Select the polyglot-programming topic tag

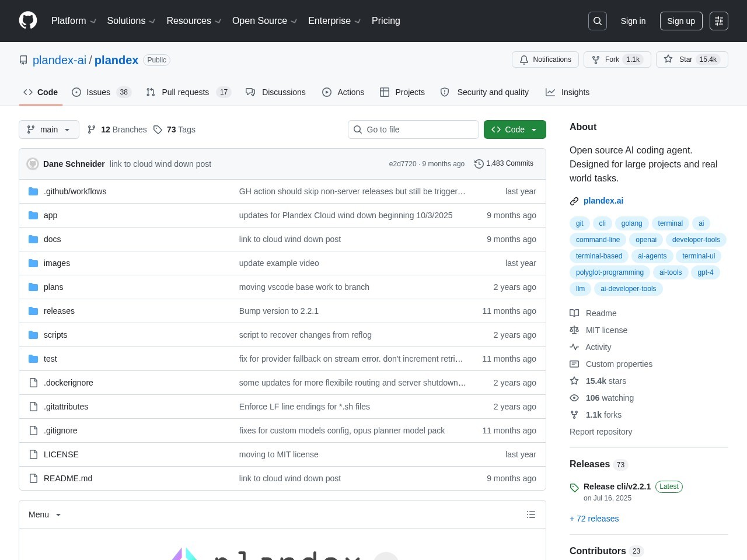[x=610, y=272]
